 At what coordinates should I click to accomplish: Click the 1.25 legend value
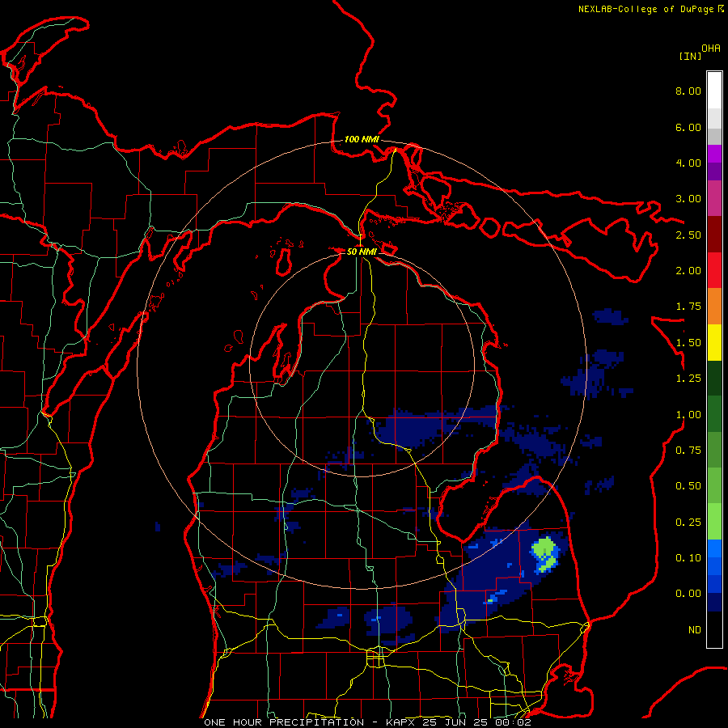[688, 379]
